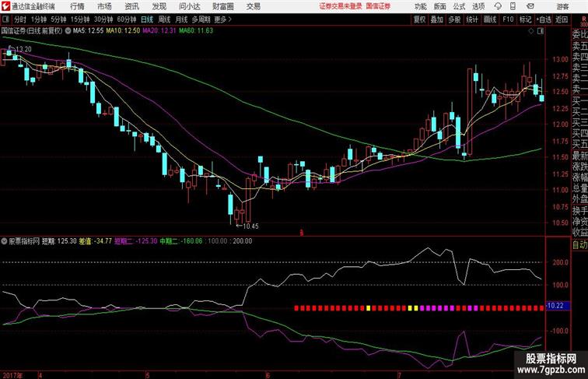This screenshot has width=588, height=379.
Task: Click the 游客 user label
Action: pos(562,6)
